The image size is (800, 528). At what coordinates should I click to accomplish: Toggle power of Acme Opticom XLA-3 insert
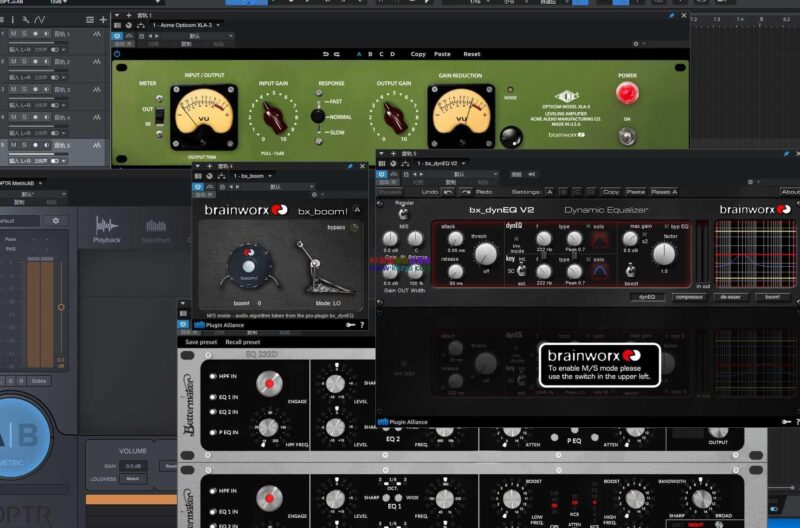pyautogui.click(x=118, y=36)
